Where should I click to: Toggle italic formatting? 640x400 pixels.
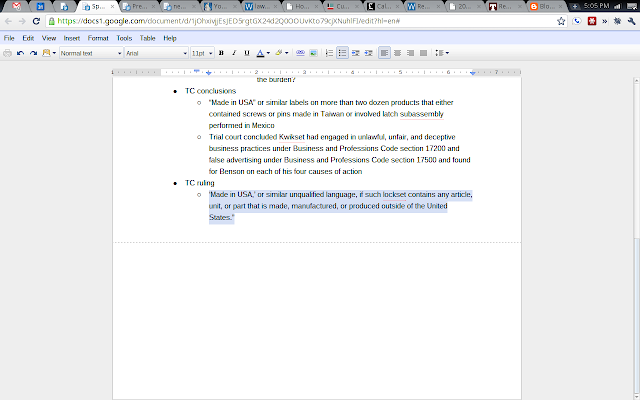tap(234, 53)
